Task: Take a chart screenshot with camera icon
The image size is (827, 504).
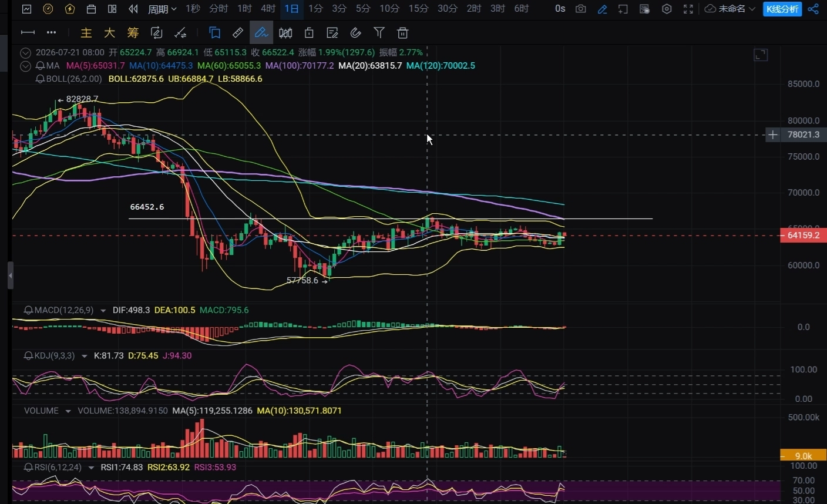Action: (581, 9)
